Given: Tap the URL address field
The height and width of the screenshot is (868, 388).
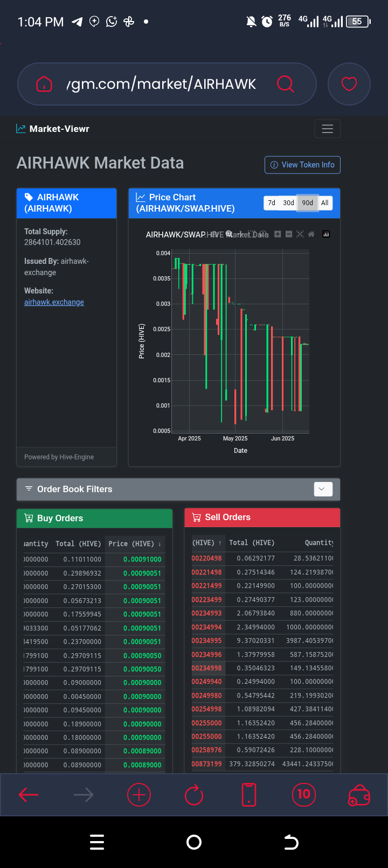Looking at the screenshot, I should click(x=161, y=84).
